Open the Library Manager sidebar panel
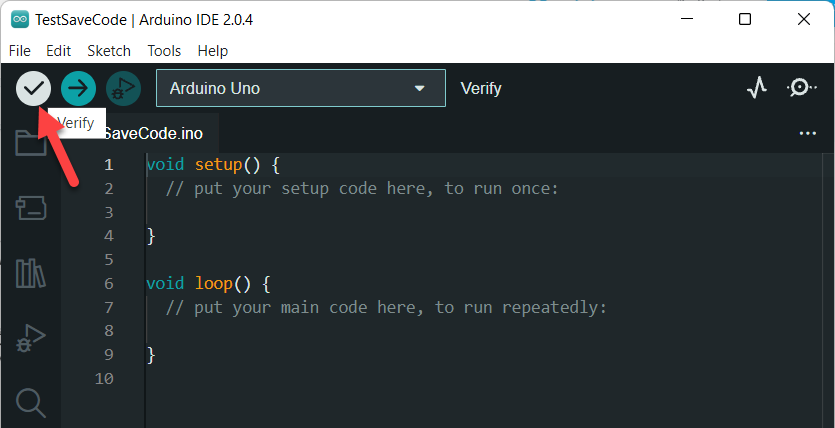The image size is (835, 428). 30,273
